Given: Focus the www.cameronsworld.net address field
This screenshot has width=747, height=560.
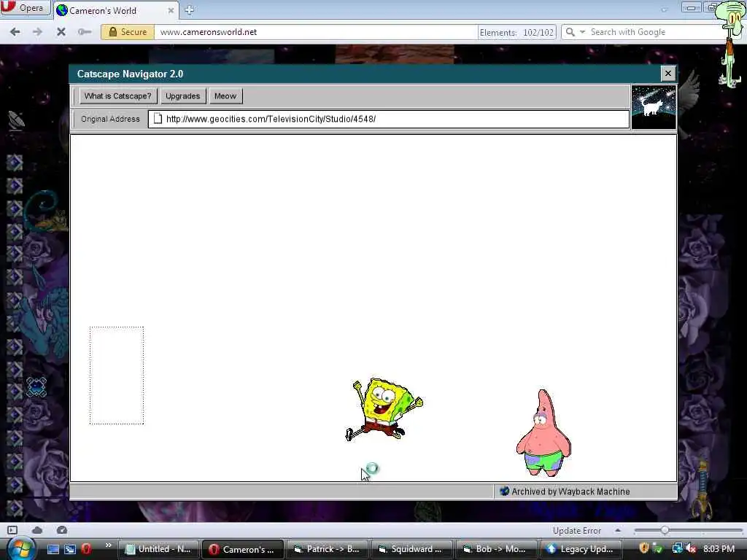Looking at the screenshot, I should [315, 32].
